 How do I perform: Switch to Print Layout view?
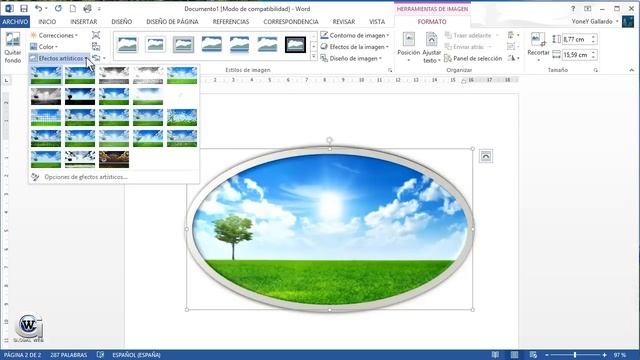click(x=514, y=355)
